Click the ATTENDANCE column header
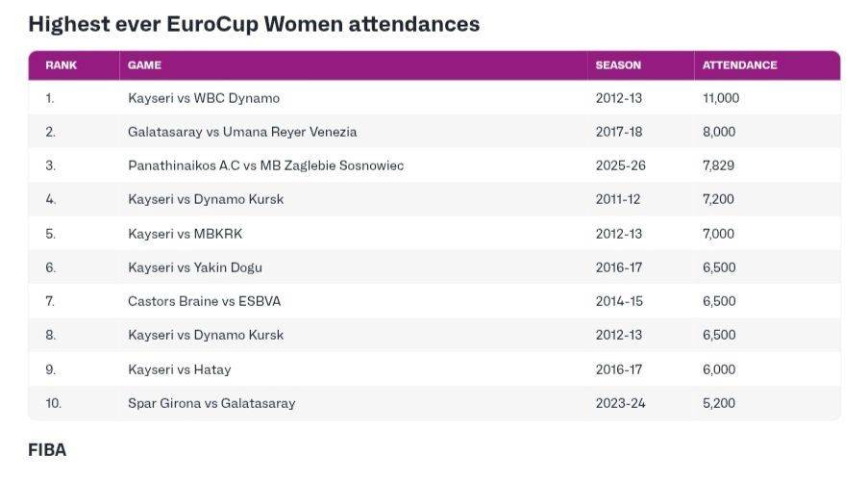 pos(739,65)
